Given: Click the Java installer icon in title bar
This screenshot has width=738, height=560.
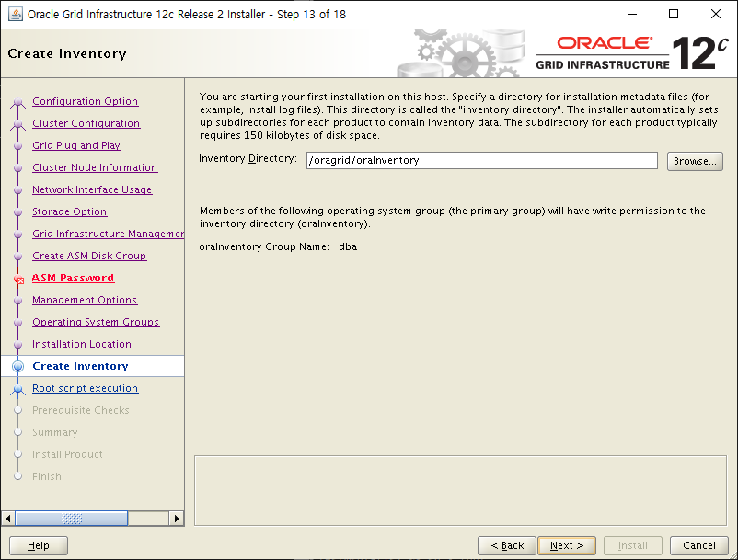Looking at the screenshot, I should [x=15, y=14].
